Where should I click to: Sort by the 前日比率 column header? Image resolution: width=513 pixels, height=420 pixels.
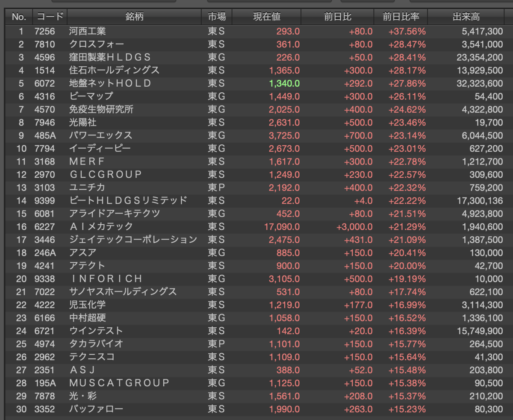tap(401, 17)
